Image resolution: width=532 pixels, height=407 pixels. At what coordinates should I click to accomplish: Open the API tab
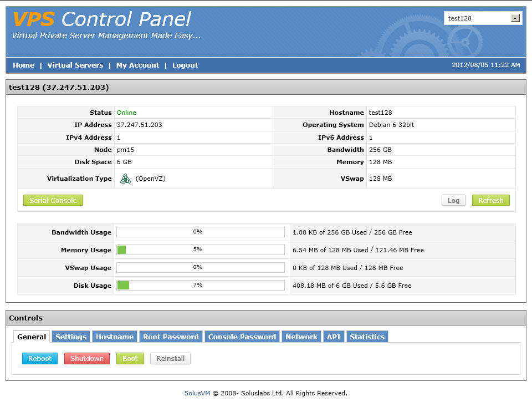334,337
